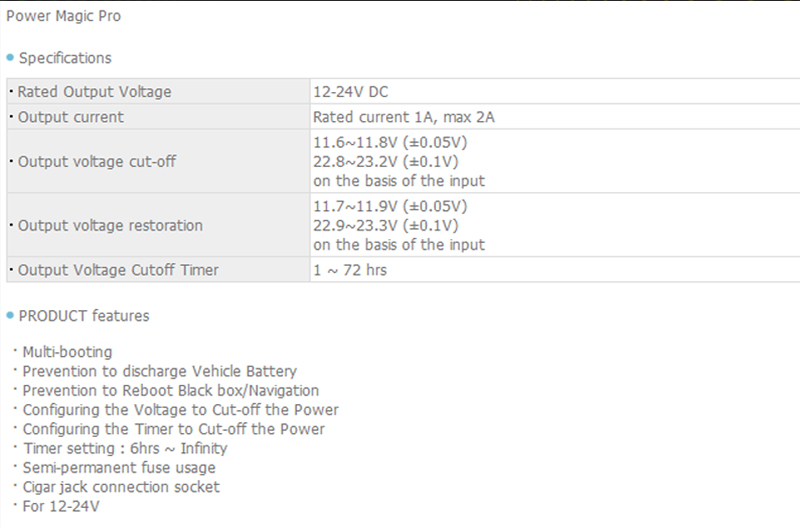Select the 22.9~23.3V (±0.1V) restoration value

point(387,225)
